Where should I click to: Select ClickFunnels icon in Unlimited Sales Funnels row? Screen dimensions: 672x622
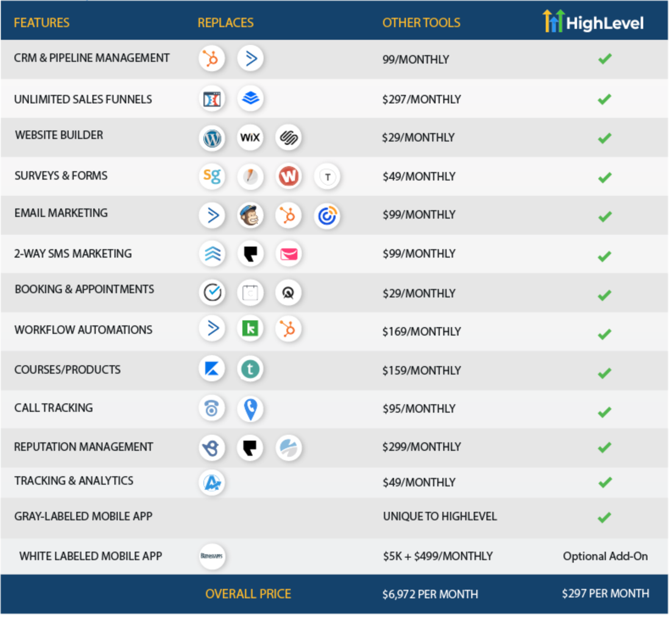coord(211,99)
